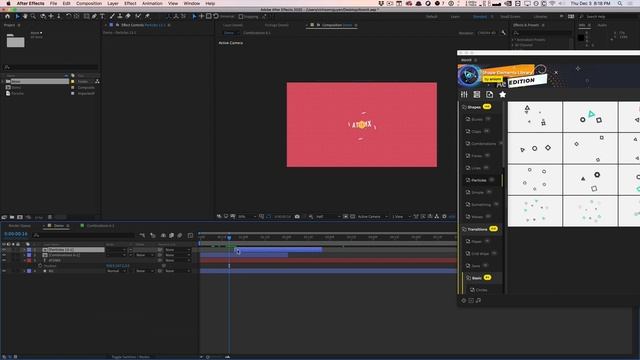This screenshot has width=640, height=360.
Task: Open the sliders settings icon in AtomX
Action: pyautogui.click(x=464, y=94)
